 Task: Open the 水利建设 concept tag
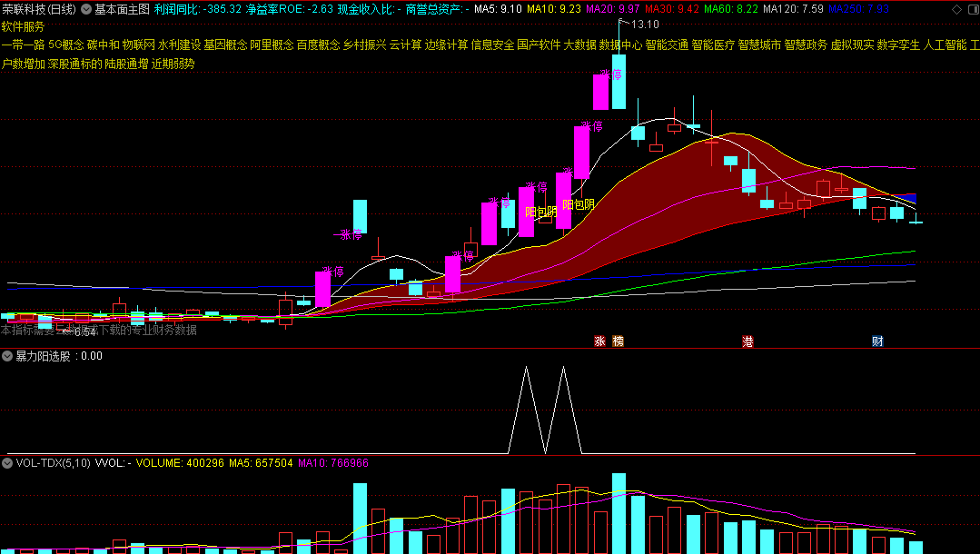coord(179,45)
